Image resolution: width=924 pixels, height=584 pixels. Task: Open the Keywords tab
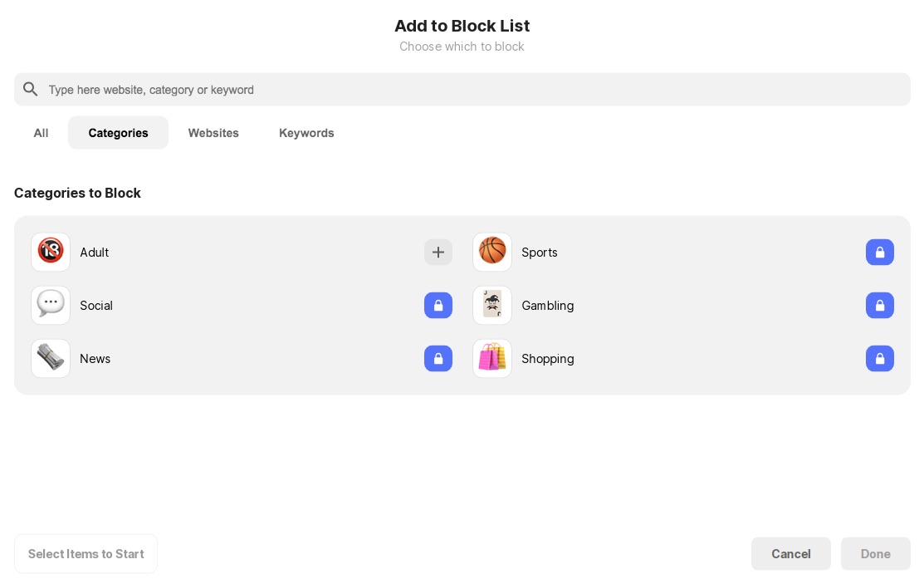pyautogui.click(x=306, y=133)
